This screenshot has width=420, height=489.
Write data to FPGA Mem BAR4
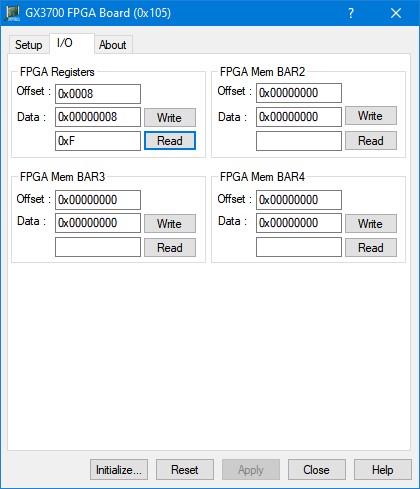click(x=371, y=223)
